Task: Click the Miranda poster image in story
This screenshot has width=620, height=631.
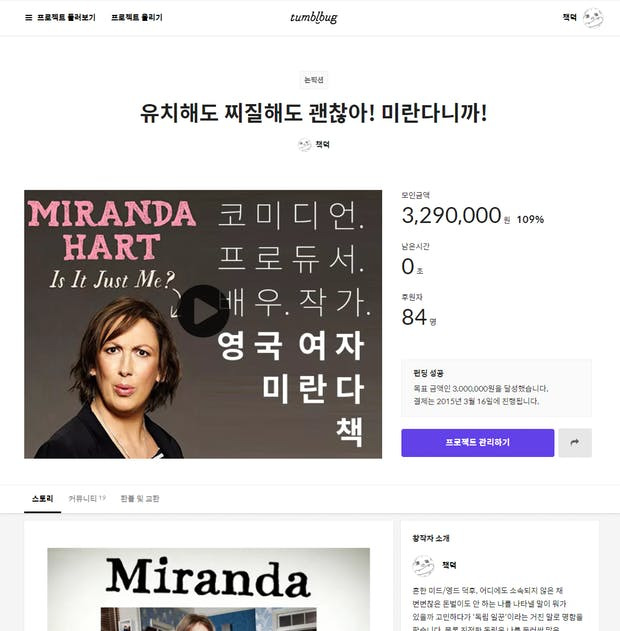Action: [208, 589]
